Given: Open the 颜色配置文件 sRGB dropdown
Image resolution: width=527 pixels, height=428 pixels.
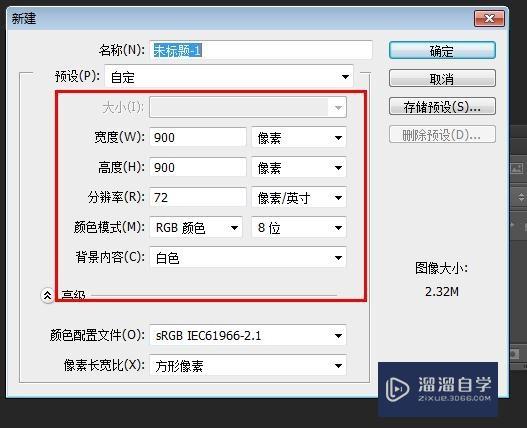Looking at the screenshot, I should coord(248,335).
